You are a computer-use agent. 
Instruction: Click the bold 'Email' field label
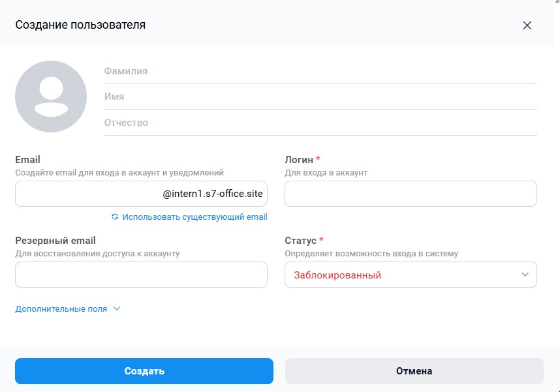27,160
